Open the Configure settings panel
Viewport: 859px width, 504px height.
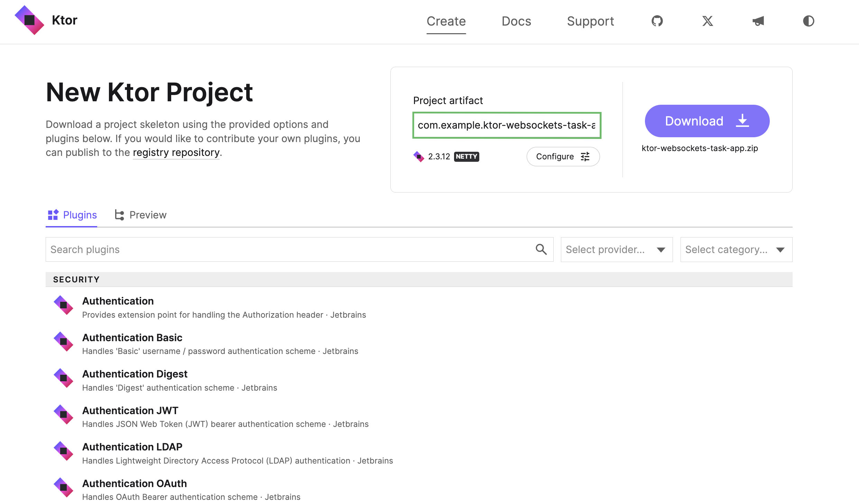point(563,157)
